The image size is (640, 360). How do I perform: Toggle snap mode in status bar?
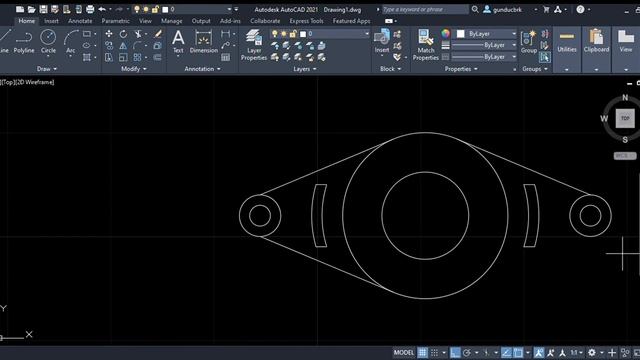[434, 352]
